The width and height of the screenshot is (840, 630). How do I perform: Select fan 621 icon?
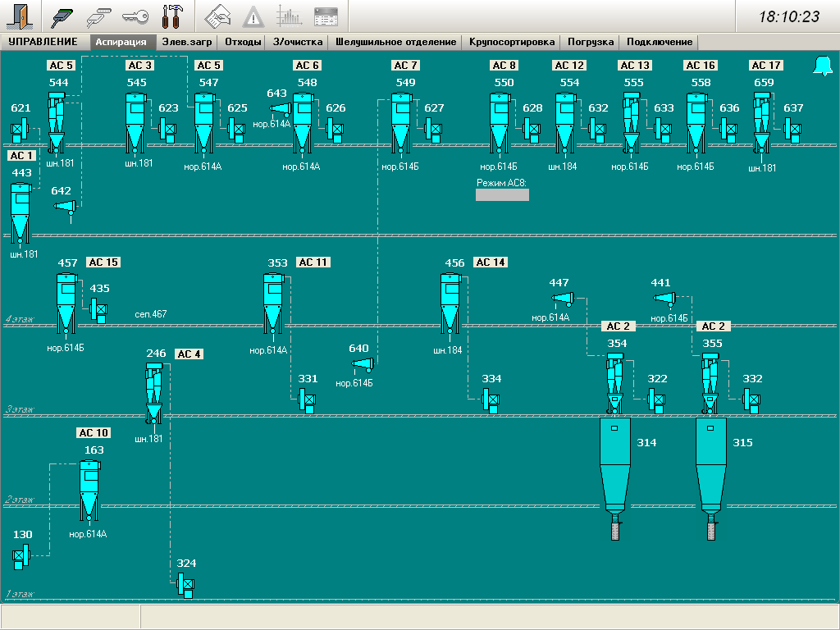[x=21, y=129]
